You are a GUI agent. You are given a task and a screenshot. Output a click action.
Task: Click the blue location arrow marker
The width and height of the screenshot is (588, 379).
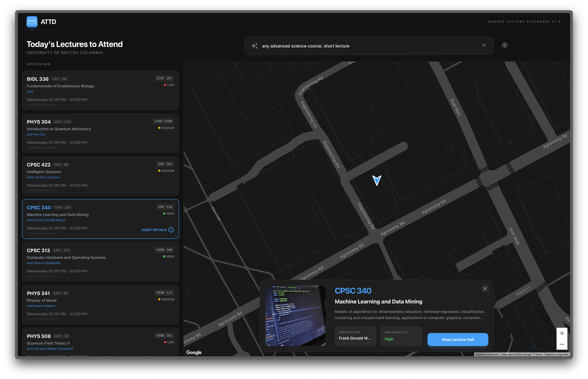(x=377, y=180)
